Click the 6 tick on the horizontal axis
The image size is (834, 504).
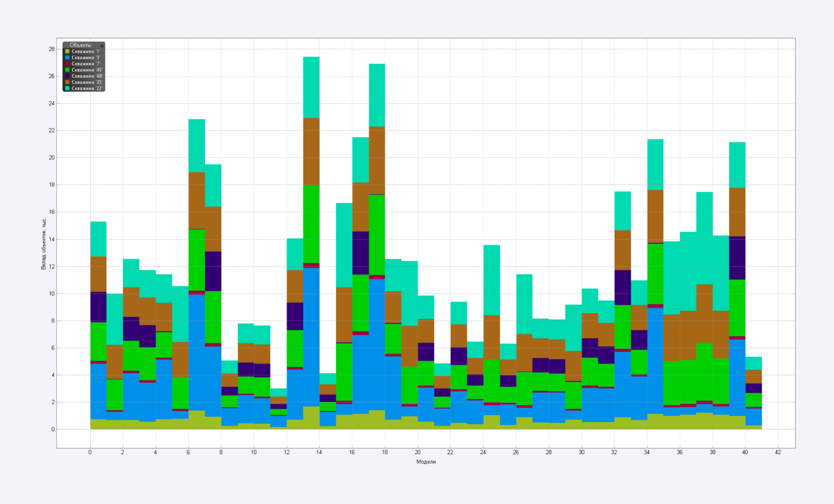pyautogui.click(x=188, y=452)
